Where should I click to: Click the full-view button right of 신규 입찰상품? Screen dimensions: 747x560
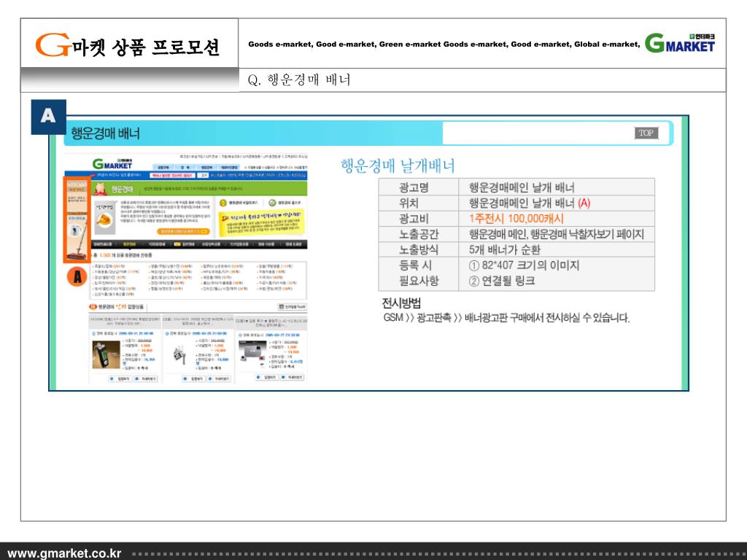(292, 307)
